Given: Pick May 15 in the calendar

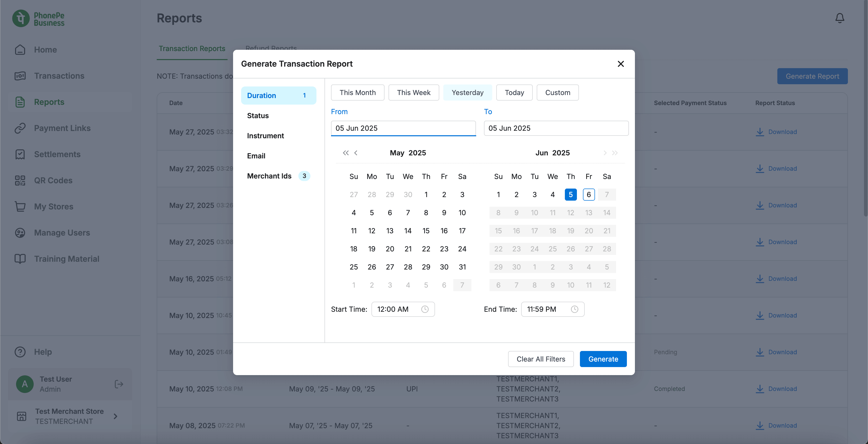Looking at the screenshot, I should point(426,231).
